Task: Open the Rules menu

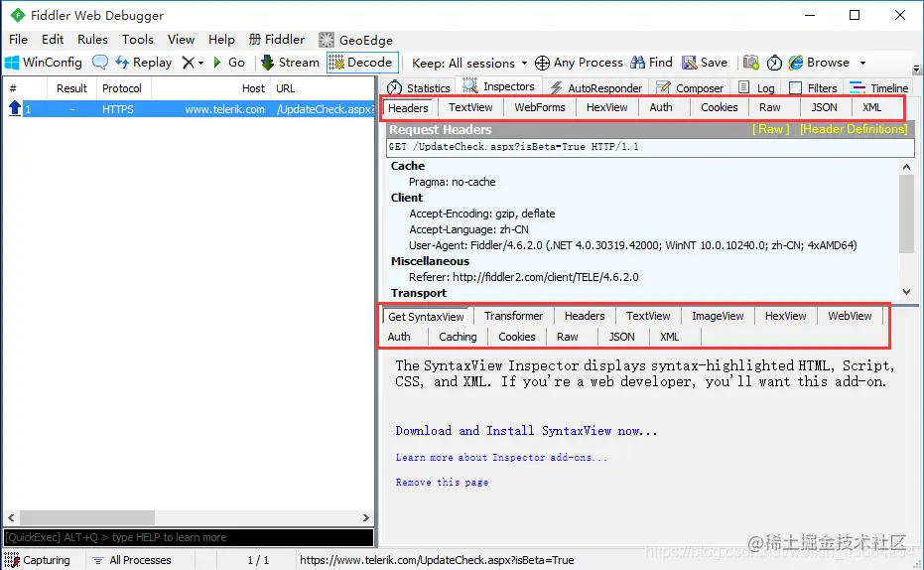Action: pos(92,40)
